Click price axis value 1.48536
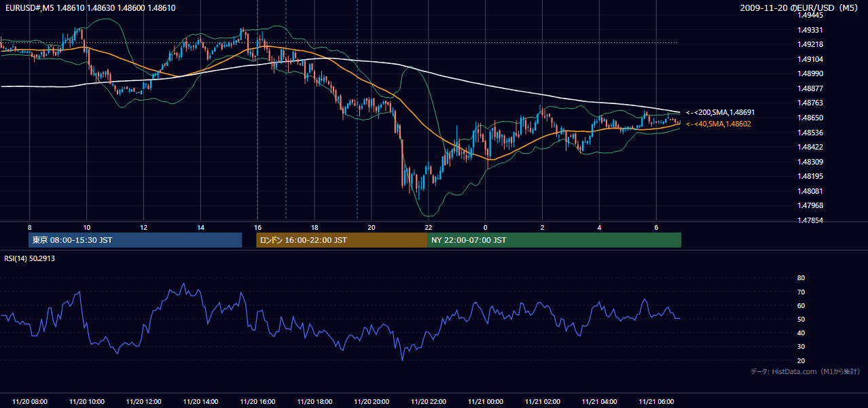This screenshot has width=868, height=408. [810, 133]
